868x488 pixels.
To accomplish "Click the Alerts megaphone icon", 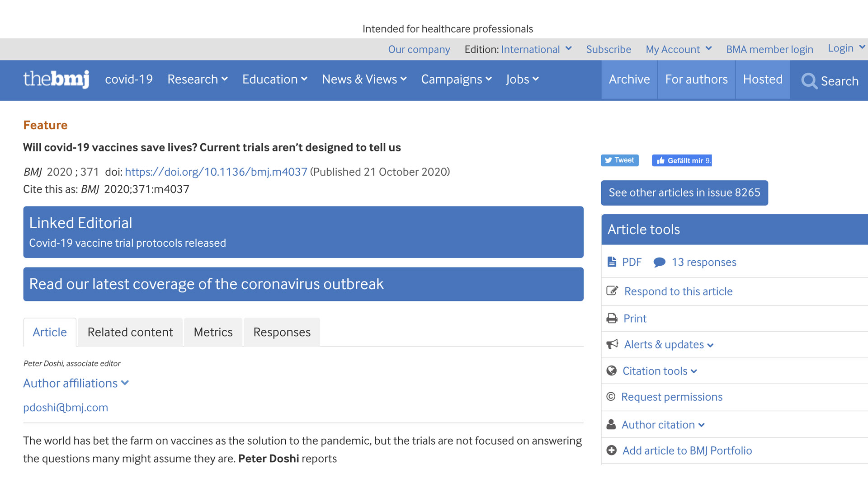I will click(612, 344).
